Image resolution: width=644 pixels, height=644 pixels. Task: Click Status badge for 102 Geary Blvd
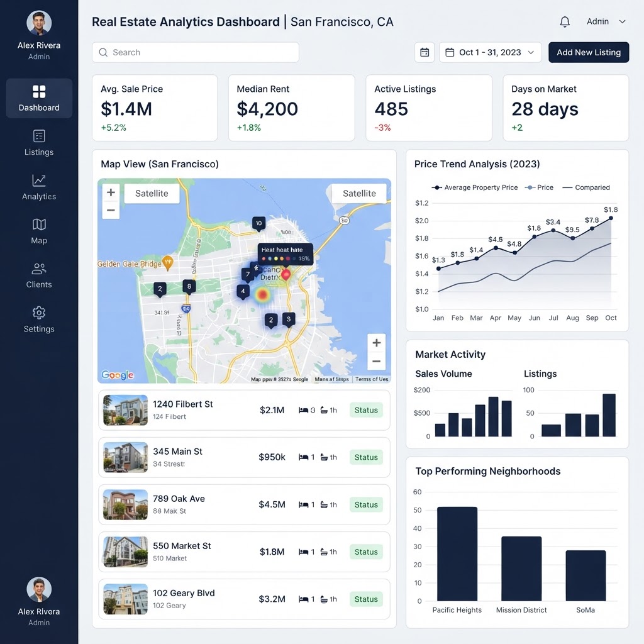366,599
